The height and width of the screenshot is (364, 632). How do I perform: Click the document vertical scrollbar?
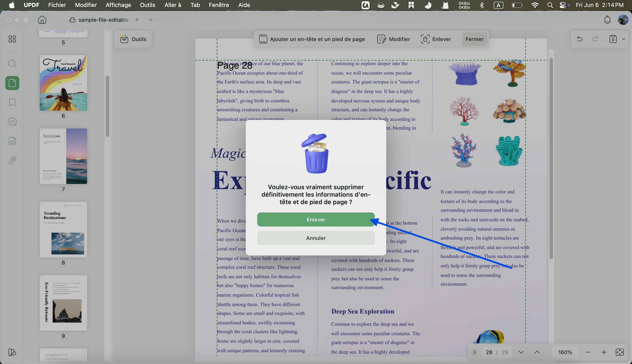pyautogui.click(x=551, y=159)
